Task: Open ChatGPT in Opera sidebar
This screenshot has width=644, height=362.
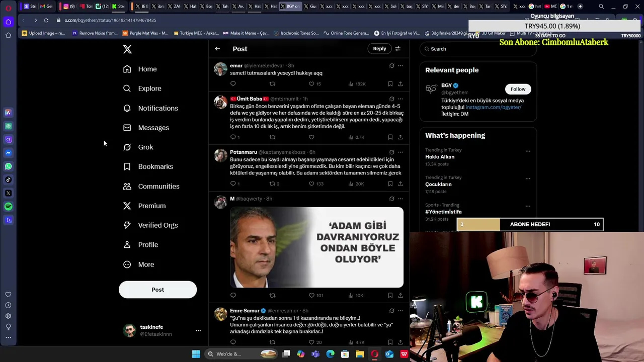Action: 8,126
